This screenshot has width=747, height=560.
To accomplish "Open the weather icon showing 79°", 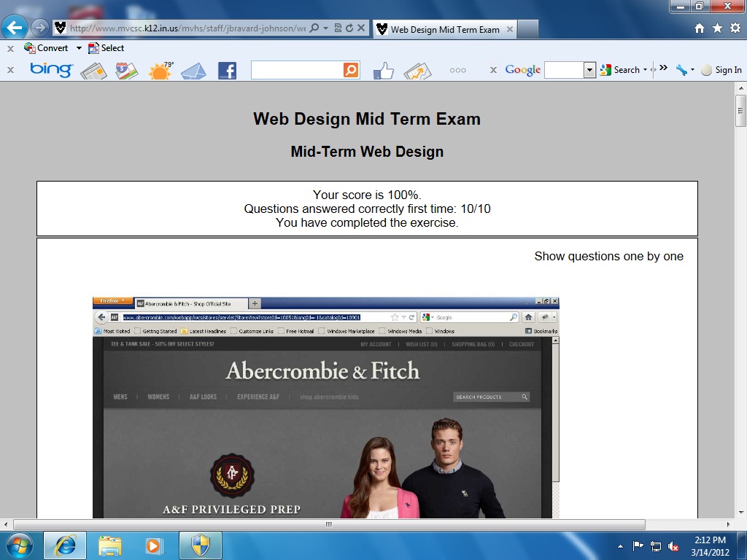I will tap(160, 71).
